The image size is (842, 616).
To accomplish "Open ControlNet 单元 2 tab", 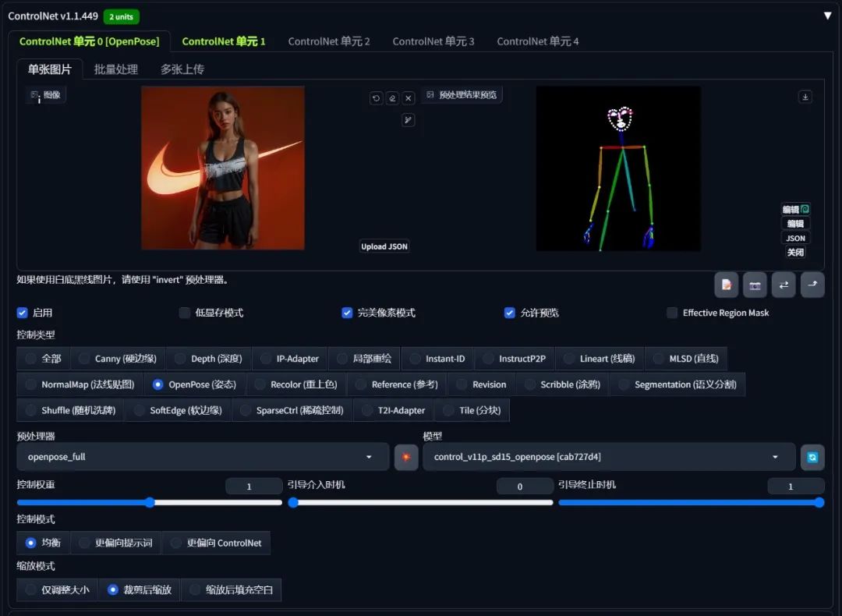I will click(329, 41).
